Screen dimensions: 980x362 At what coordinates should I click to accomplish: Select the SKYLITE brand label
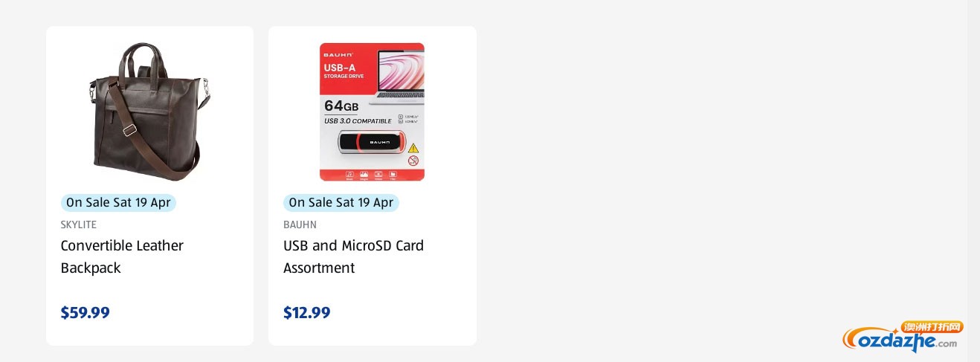pyautogui.click(x=79, y=224)
